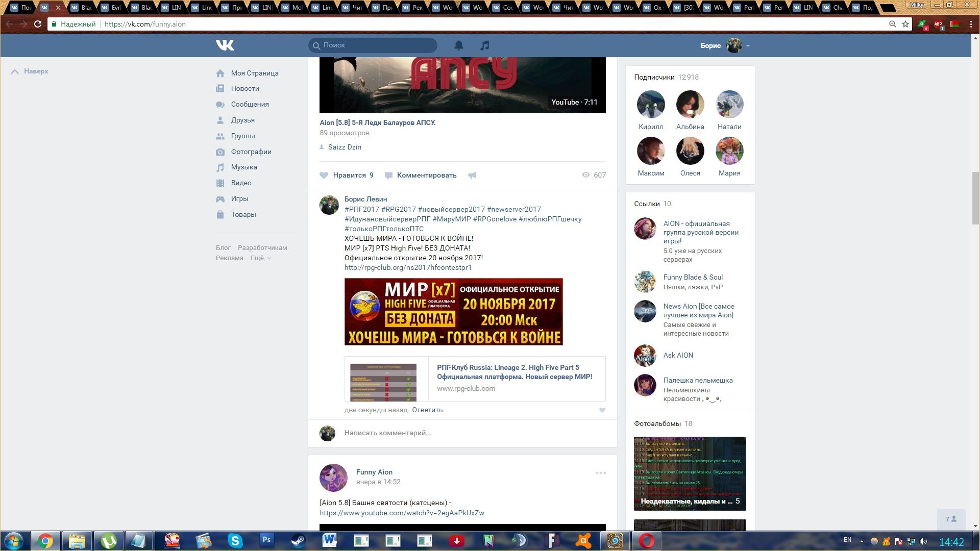Open Музыка in the sidebar
This screenshot has height=551, width=980.
pyautogui.click(x=244, y=167)
